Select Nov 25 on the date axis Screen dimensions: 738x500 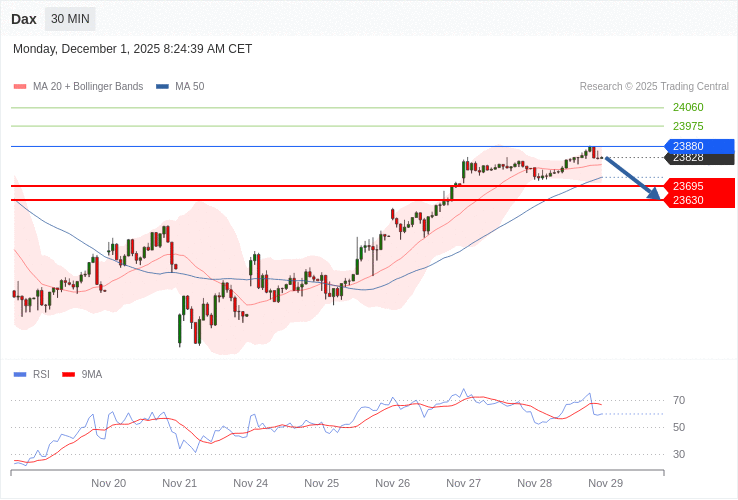(321, 483)
